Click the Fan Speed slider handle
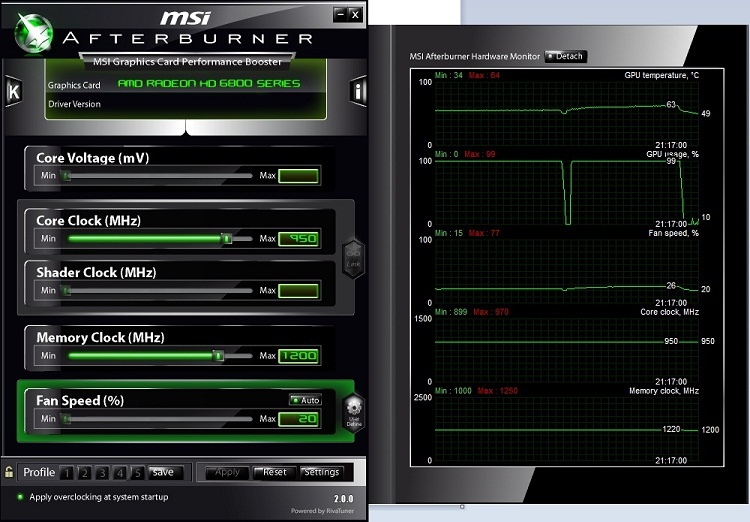750x522 pixels. 66,419
